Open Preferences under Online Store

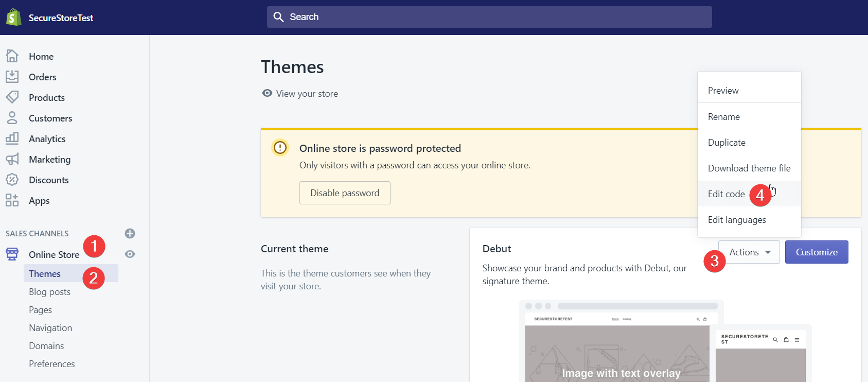(52, 364)
